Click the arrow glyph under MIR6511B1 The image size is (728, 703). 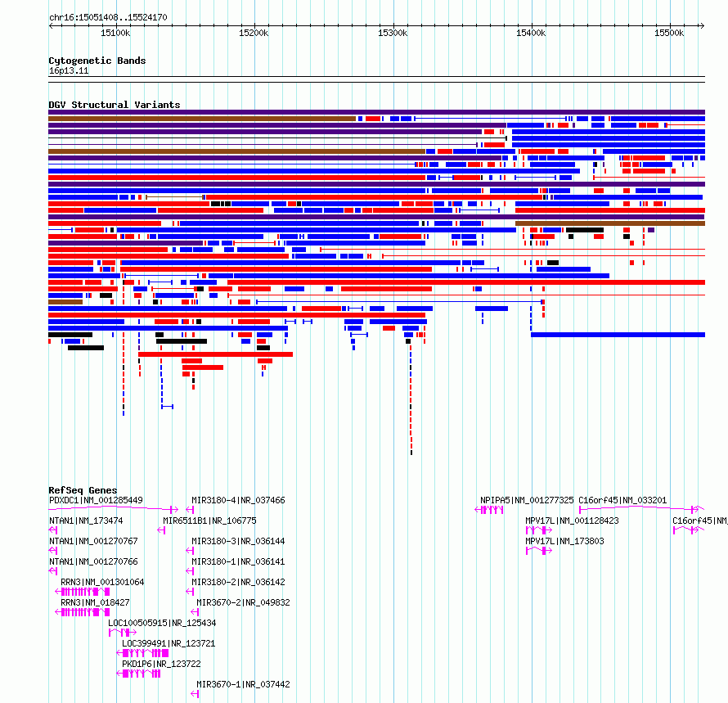coord(161,530)
